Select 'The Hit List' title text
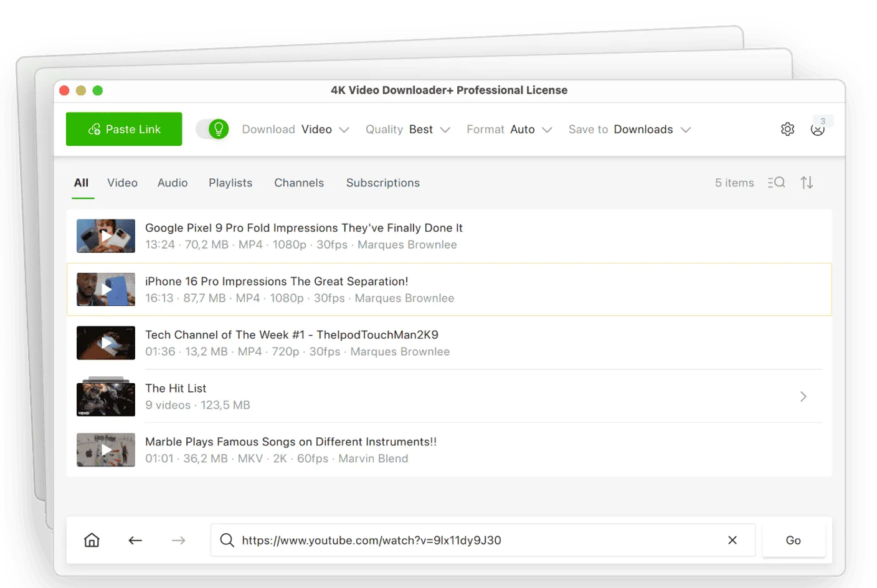The height and width of the screenshot is (588, 877). pos(176,388)
